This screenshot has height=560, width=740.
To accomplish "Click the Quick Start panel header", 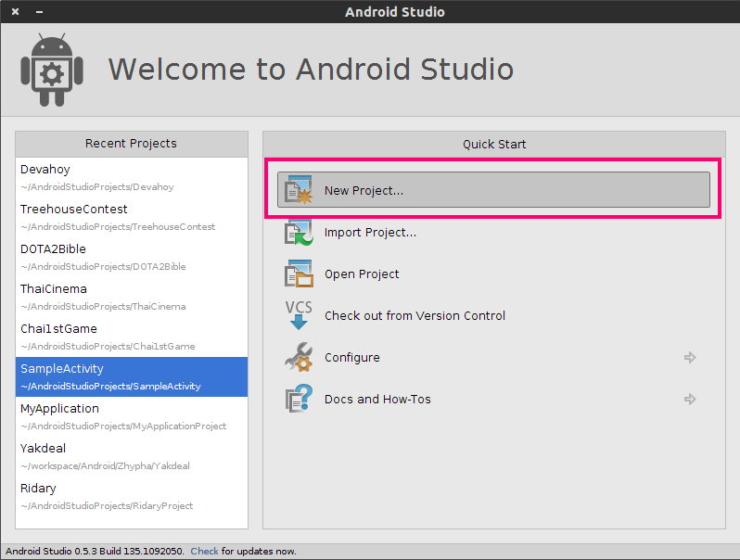I will [x=494, y=145].
